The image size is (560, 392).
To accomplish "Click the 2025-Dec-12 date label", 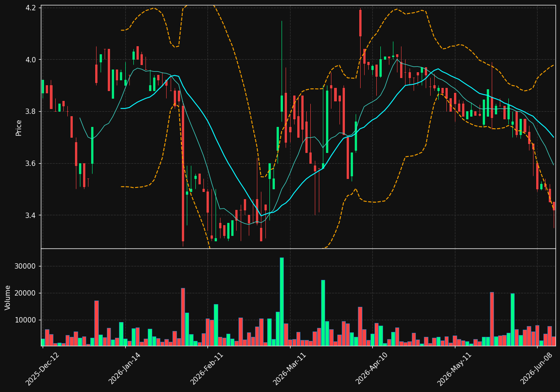I will coord(43,369).
